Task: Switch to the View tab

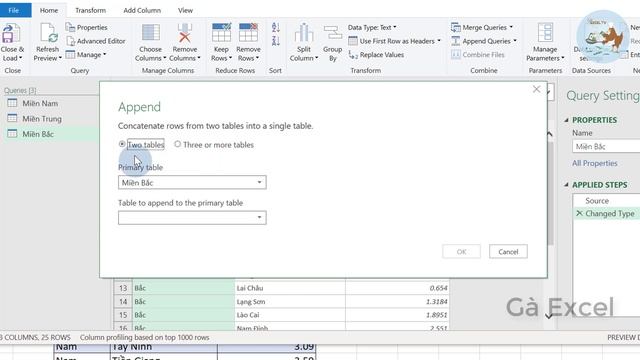Action: pyautogui.click(x=185, y=10)
